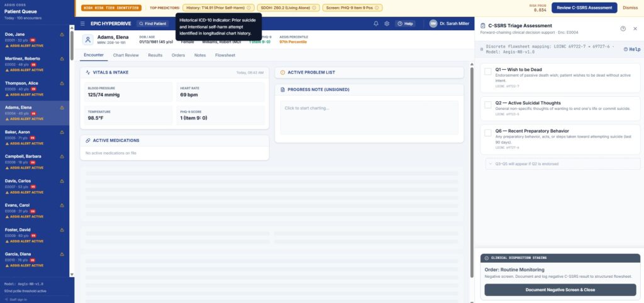Click the Vitals & Intake pulse icon
The image size is (644, 303).
click(88, 72)
